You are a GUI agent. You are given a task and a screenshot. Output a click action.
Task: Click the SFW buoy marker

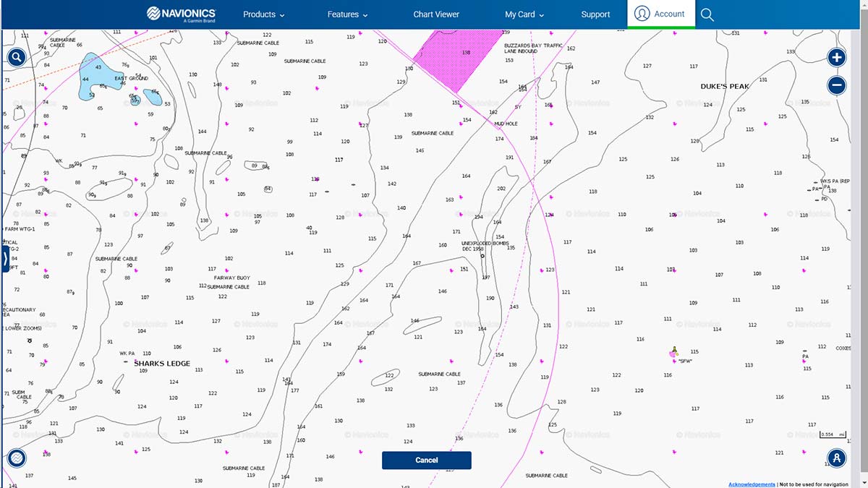click(x=674, y=353)
